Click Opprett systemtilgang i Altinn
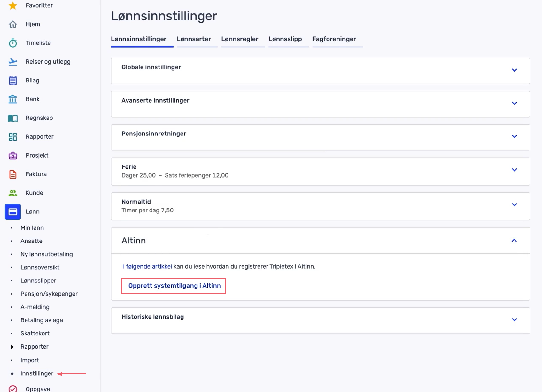The height and width of the screenshot is (392, 542). (x=174, y=286)
